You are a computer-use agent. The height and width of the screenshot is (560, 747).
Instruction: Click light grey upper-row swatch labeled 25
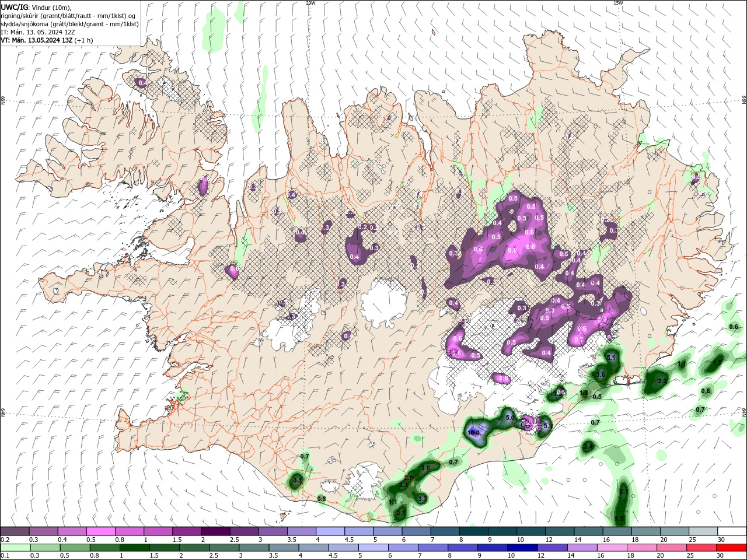coord(704,531)
